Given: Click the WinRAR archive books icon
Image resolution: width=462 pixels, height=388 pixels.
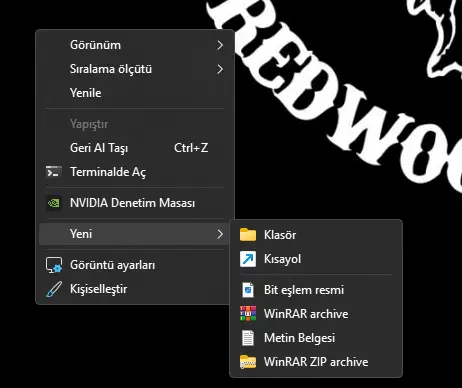Looking at the screenshot, I should [x=248, y=314].
